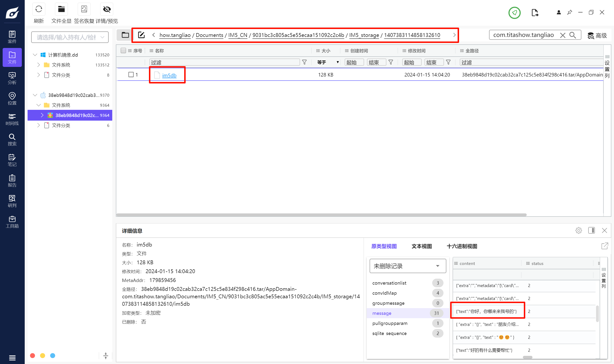Expand the highlighted 38eb9848d19c02c archive node
This screenshot has height=364, width=614.
tap(42, 115)
